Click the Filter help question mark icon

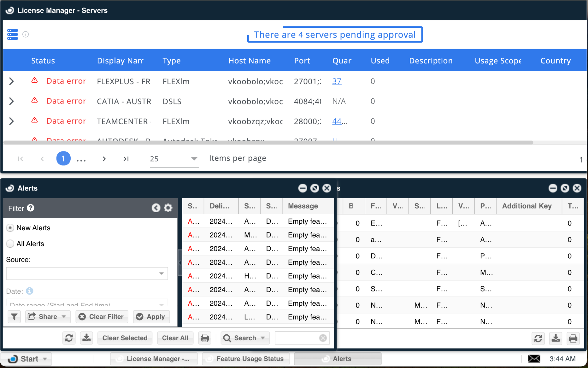(x=30, y=208)
